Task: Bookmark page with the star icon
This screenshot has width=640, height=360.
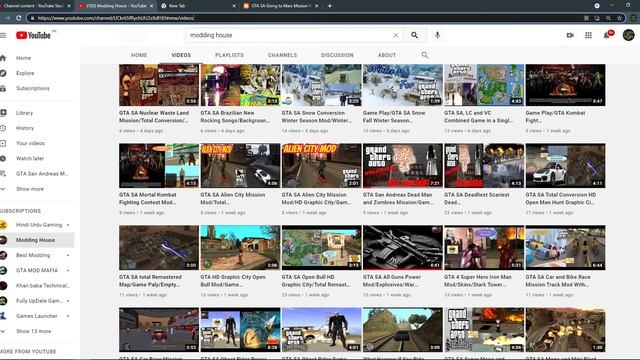Action: (x=619, y=18)
